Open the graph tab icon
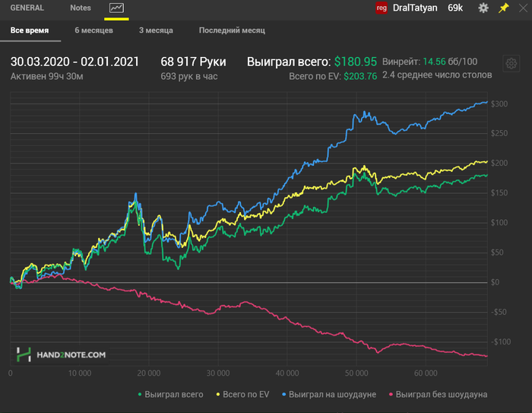Image resolution: width=532 pixels, height=413 pixels. [116, 8]
